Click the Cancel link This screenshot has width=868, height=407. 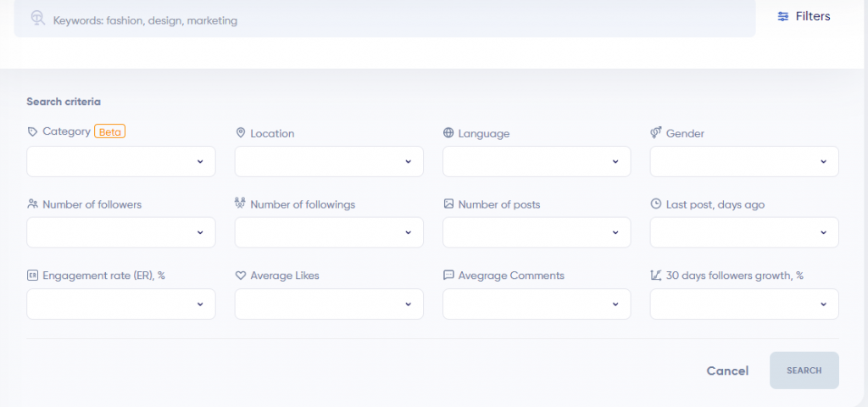click(727, 371)
